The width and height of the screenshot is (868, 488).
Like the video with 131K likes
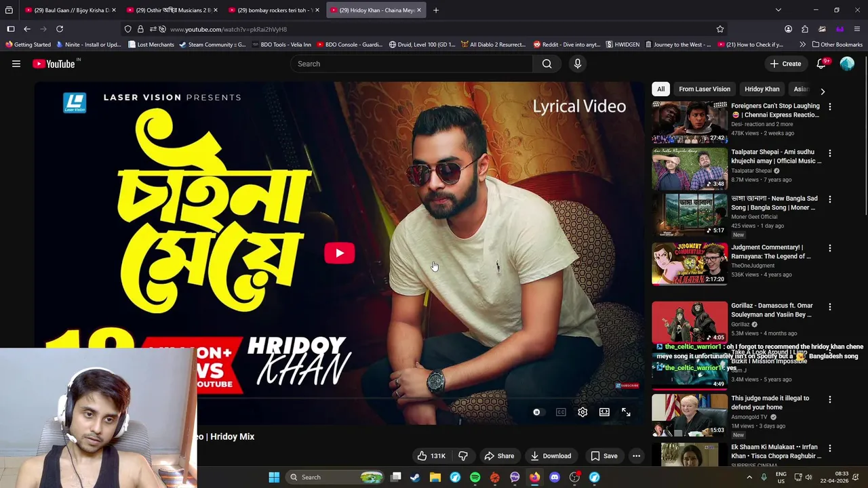click(x=431, y=456)
